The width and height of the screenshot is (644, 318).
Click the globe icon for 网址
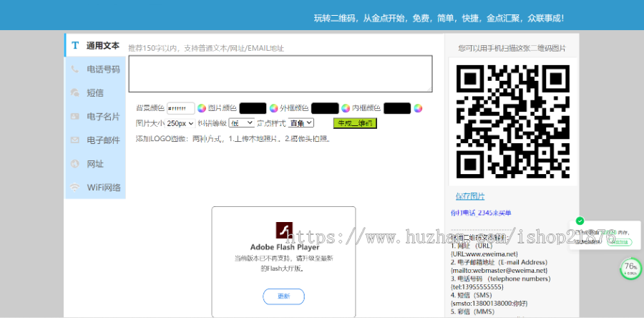click(x=74, y=164)
